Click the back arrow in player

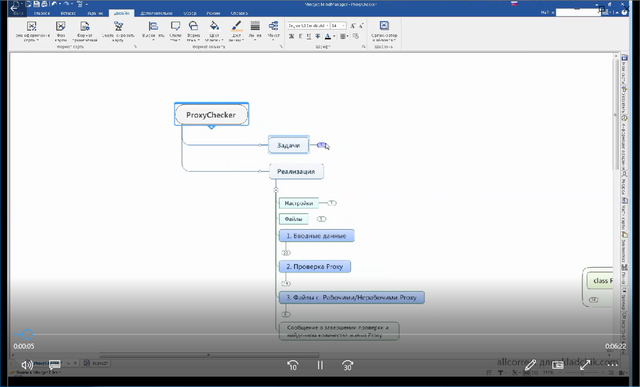point(14,8)
